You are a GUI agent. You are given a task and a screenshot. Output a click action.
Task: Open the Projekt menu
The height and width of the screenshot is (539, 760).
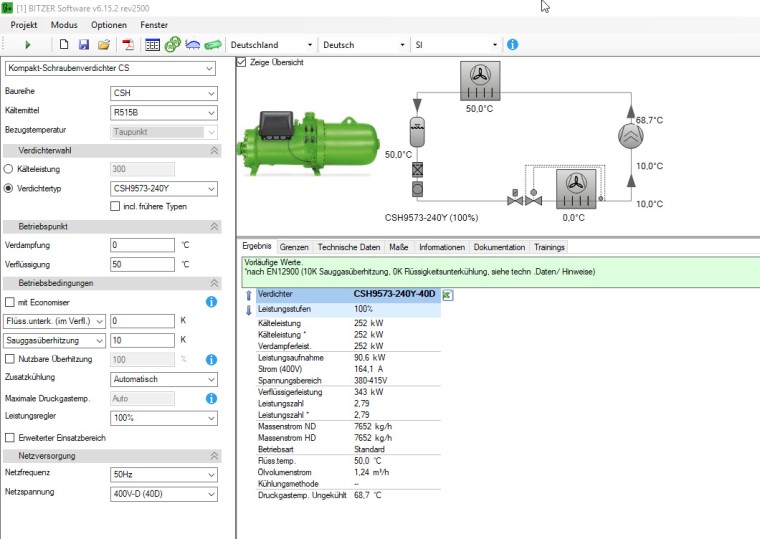click(x=24, y=23)
